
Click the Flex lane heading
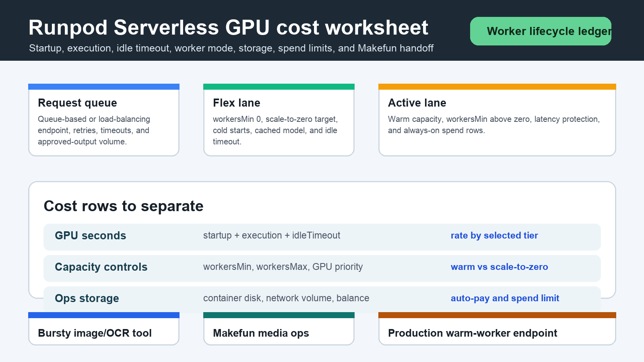click(237, 103)
